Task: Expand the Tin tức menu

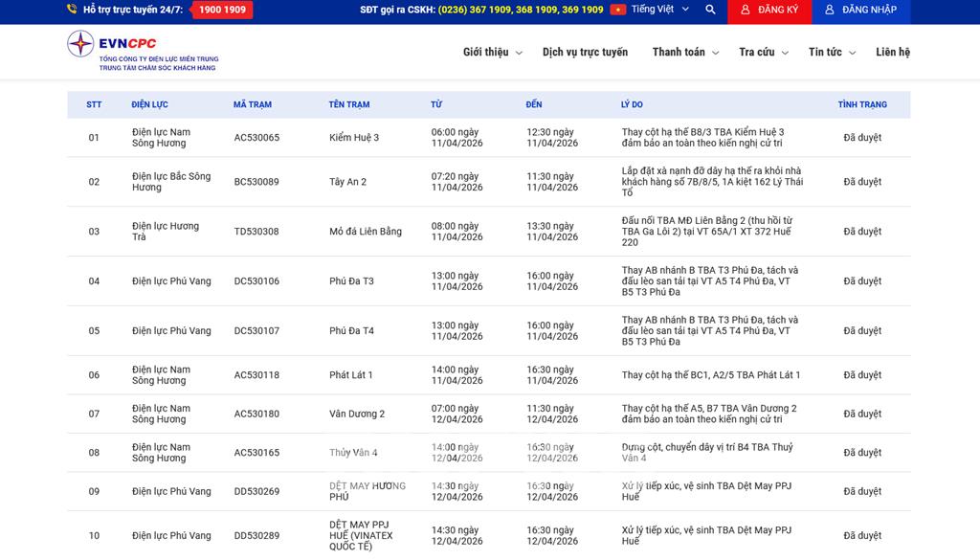Action: point(831,53)
